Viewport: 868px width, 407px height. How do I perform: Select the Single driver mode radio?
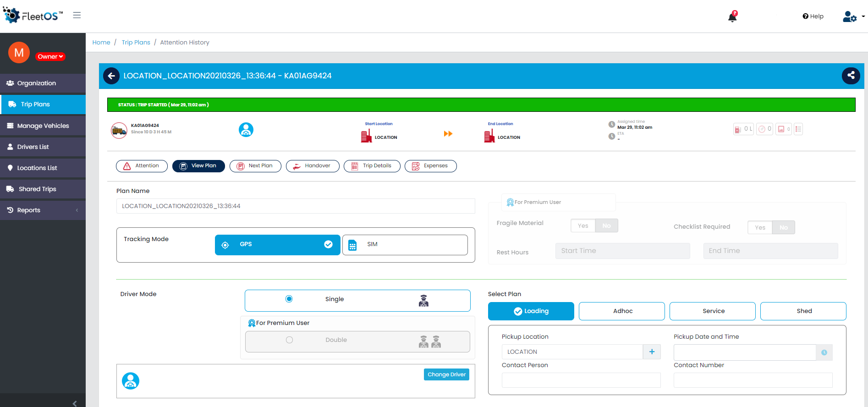tap(289, 299)
